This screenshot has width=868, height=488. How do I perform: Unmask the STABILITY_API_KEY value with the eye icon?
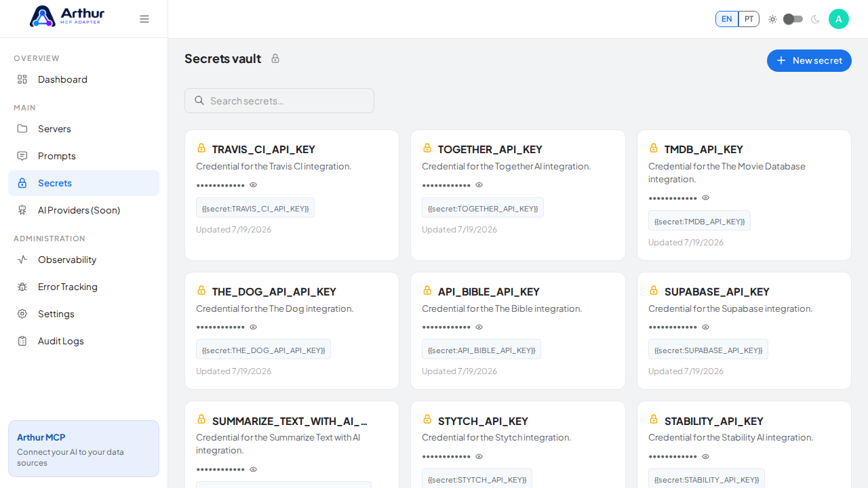(x=706, y=456)
